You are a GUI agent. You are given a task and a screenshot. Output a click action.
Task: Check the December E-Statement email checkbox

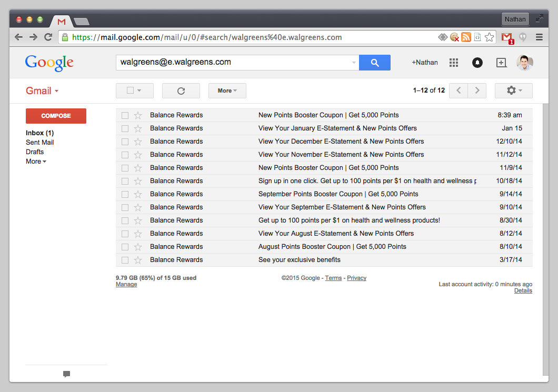[x=125, y=142]
